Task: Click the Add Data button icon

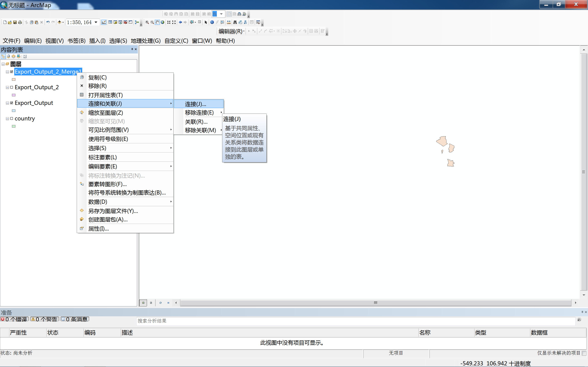Action: 59,22
